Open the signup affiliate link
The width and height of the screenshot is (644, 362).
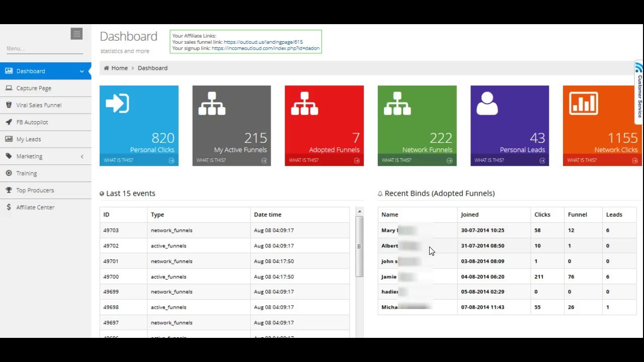(266, 48)
